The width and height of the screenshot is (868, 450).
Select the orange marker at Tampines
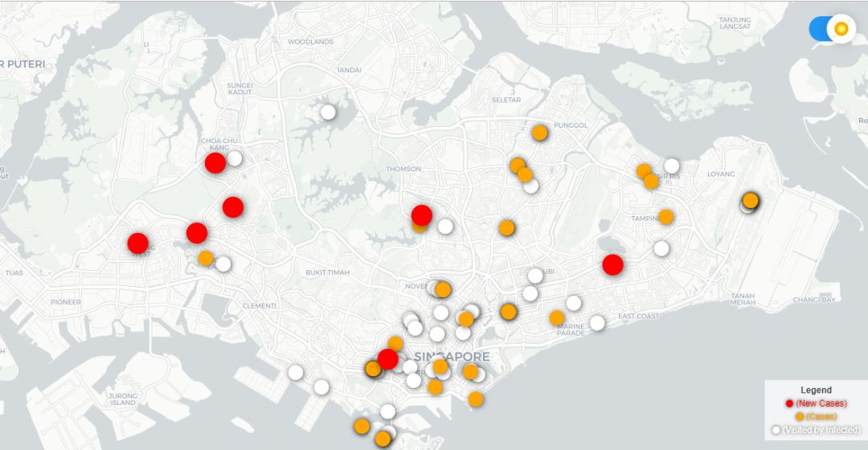pos(665,217)
